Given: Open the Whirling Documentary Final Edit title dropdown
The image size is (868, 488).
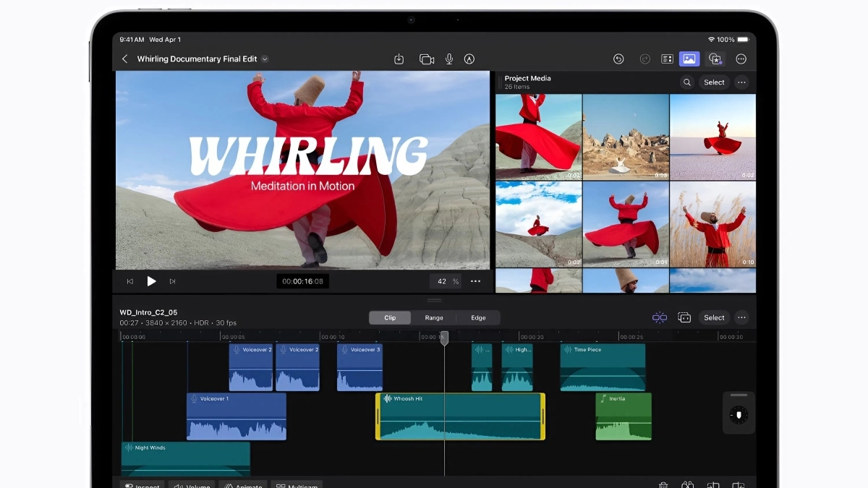Looking at the screenshot, I should [265, 59].
